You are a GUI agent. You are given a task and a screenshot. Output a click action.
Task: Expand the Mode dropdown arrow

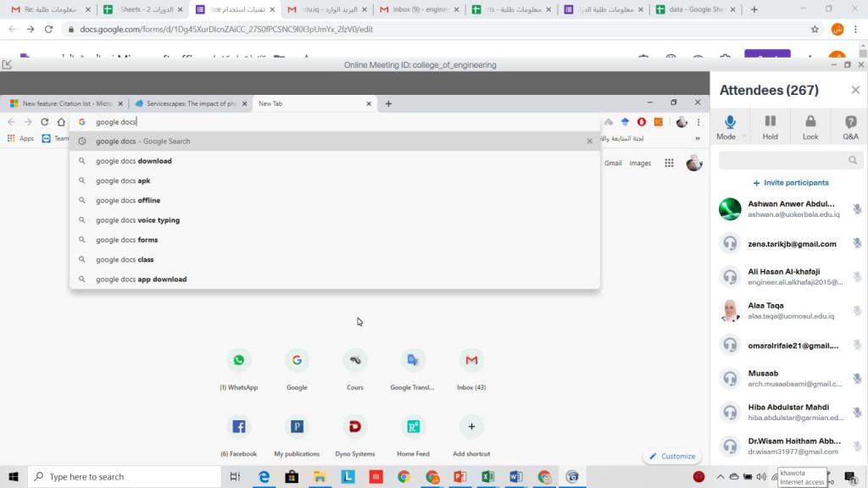(744, 136)
